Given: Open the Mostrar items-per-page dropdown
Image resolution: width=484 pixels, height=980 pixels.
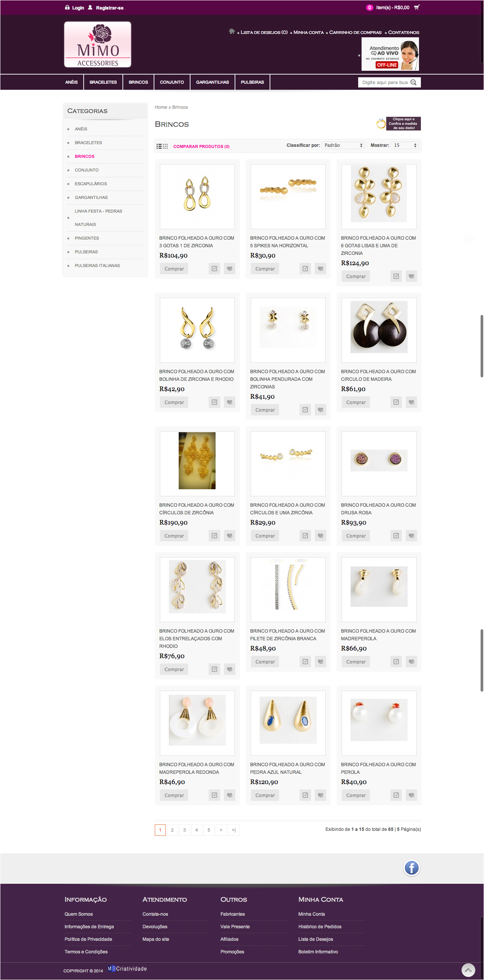Looking at the screenshot, I should click(x=405, y=145).
